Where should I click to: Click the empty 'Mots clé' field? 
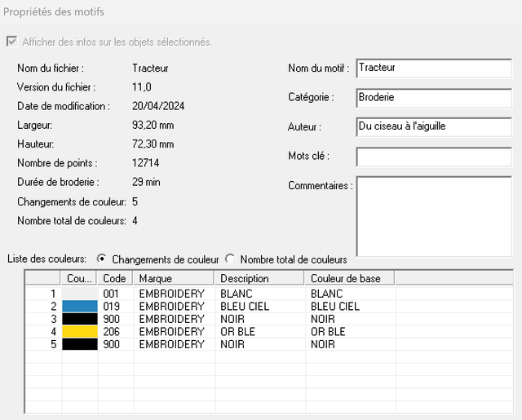tap(433, 157)
